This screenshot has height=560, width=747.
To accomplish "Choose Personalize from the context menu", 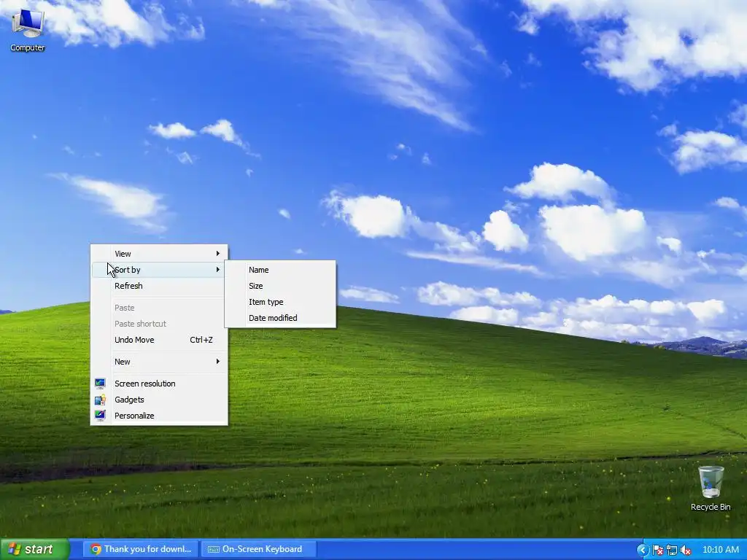I will click(158, 415).
